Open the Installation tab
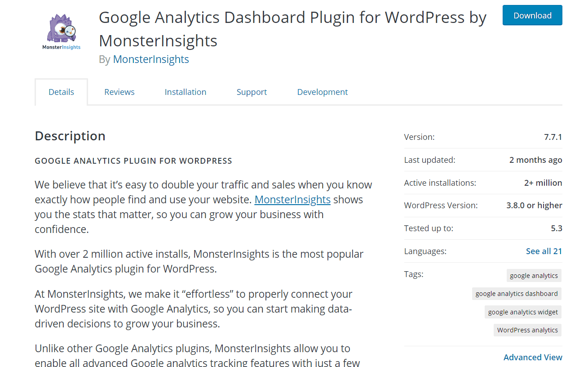Screen dimensions: 588x367 pos(186,92)
